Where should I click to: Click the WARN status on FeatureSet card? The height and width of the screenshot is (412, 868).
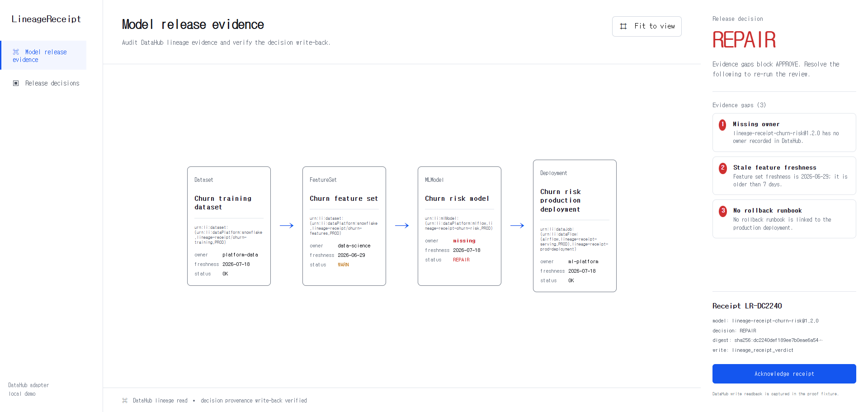(x=343, y=265)
